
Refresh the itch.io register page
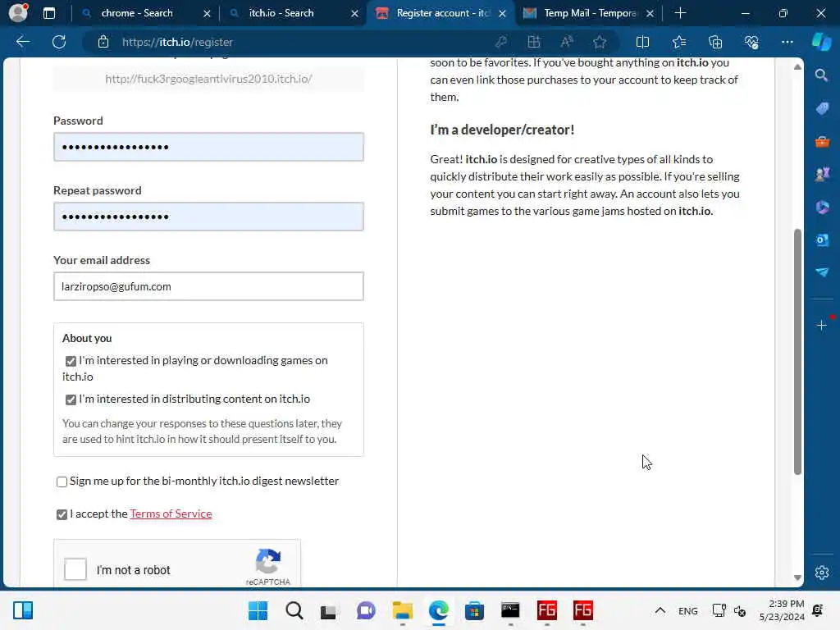(59, 42)
